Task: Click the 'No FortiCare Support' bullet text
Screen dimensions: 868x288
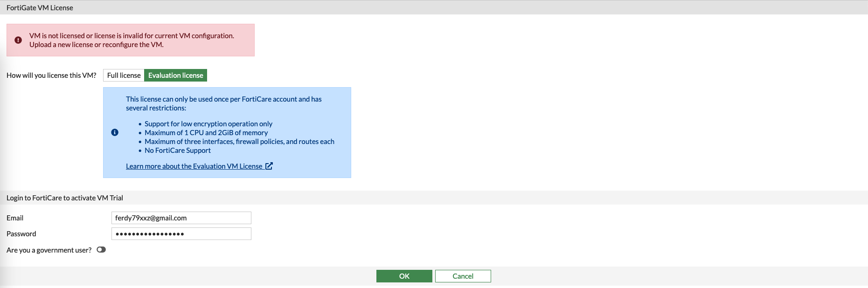Action: coord(178,151)
